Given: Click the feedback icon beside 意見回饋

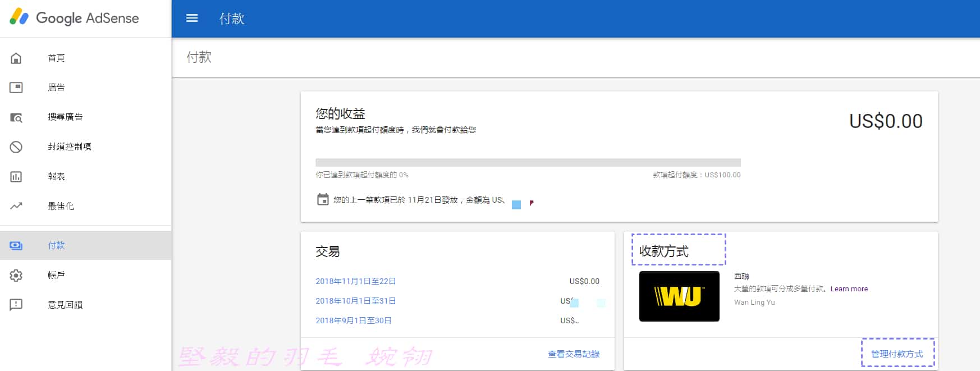Looking at the screenshot, I should [x=16, y=305].
